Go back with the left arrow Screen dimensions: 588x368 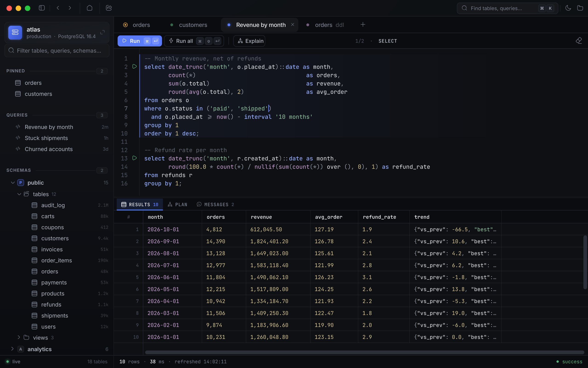[58, 8]
